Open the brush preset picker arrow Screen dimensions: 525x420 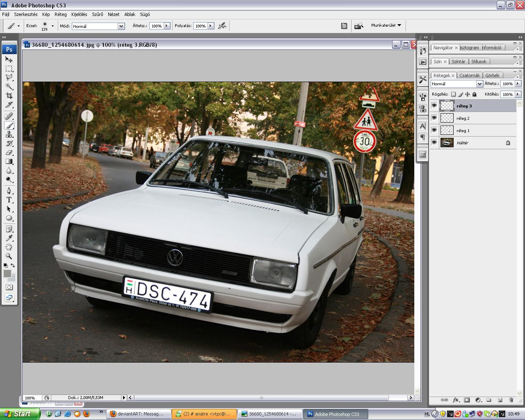(x=52, y=26)
